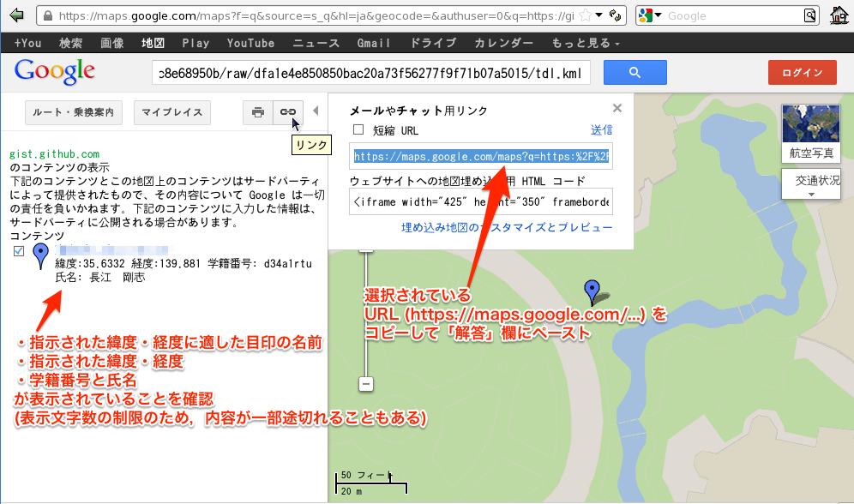Open 画像 in Google bar
Viewport: 854px width, 504px height.
click(112, 43)
